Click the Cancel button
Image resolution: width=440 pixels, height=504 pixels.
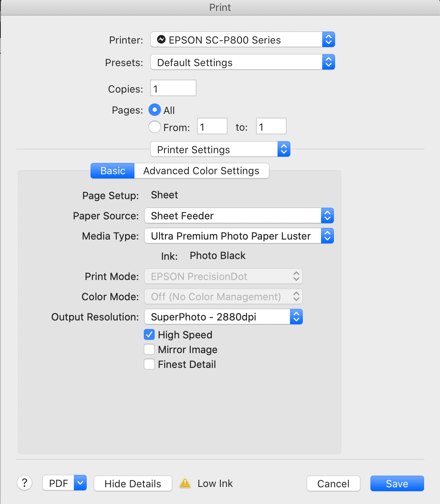click(x=333, y=483)
